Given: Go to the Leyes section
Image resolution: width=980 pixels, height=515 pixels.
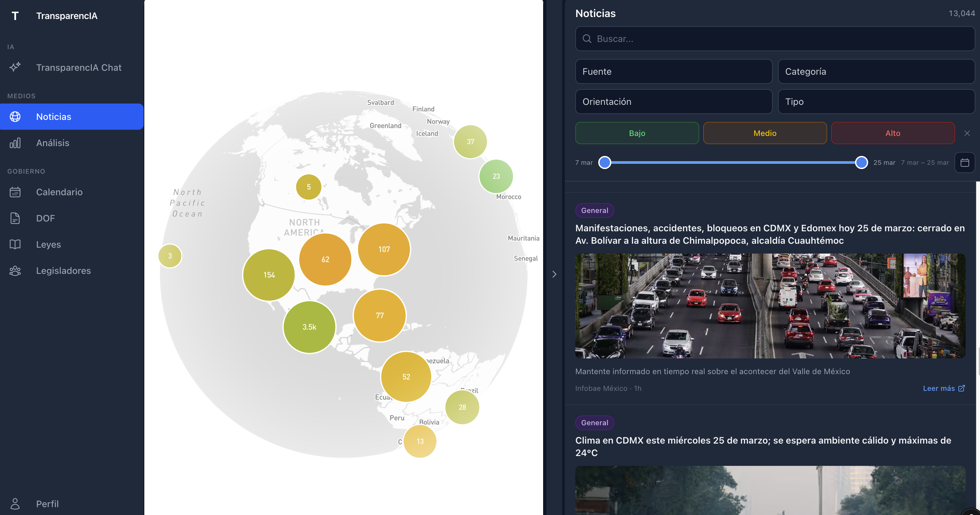Looking at the screenshot, I should [49, 244].
